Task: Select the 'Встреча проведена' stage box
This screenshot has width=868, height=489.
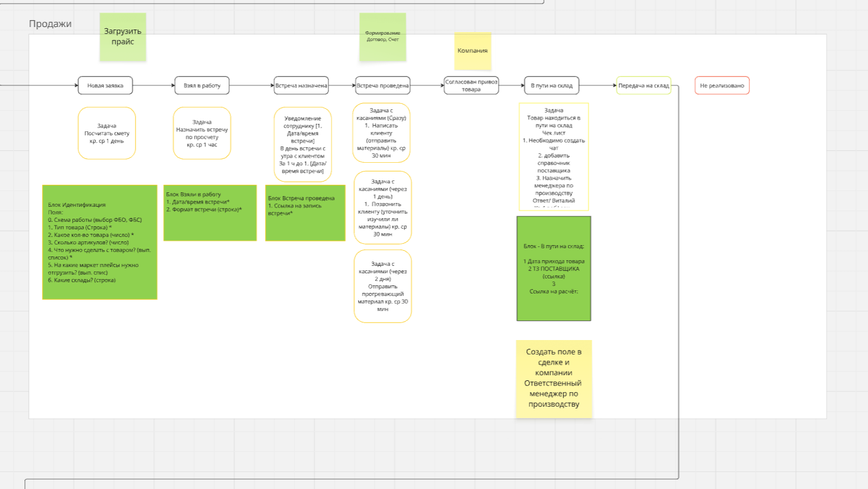Action: [383, 85]
